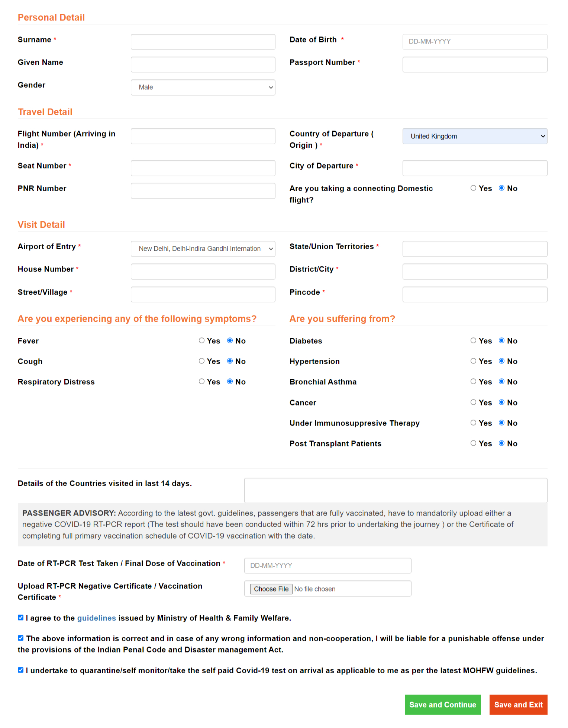
Task: Click the RT-PCR Test date field
Action: pos(327,566)
